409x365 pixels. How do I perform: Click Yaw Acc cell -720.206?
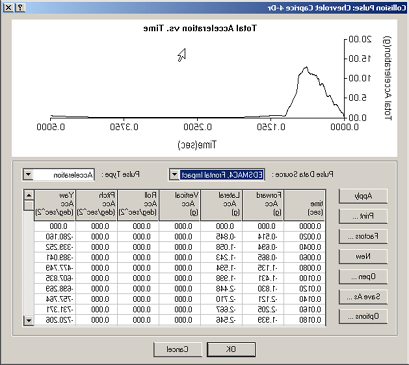coord(55,320)
